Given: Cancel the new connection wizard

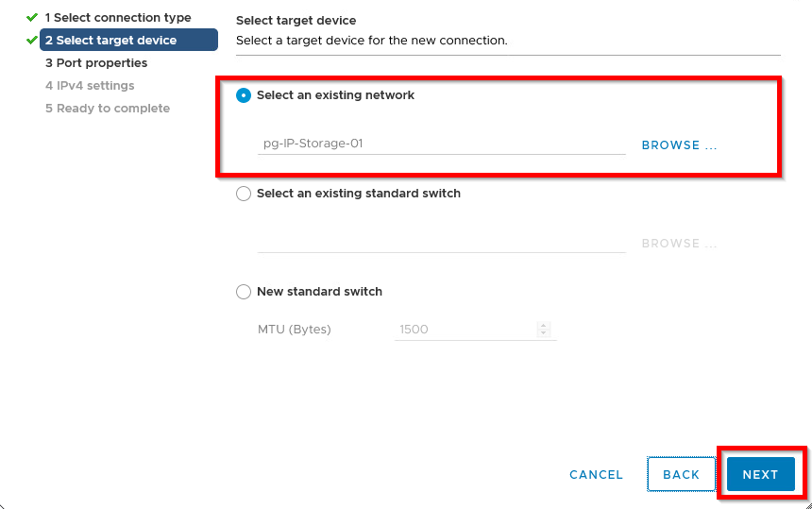Looking at the screenshot, I should (596, 474).
